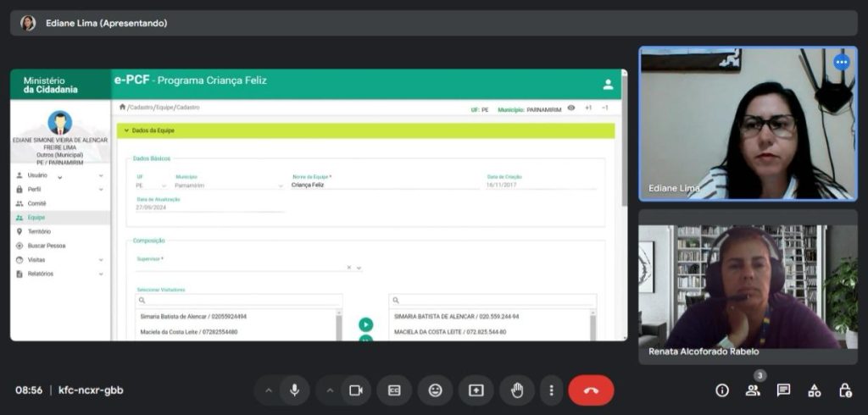Toggle closed captions on

(394, 390)
